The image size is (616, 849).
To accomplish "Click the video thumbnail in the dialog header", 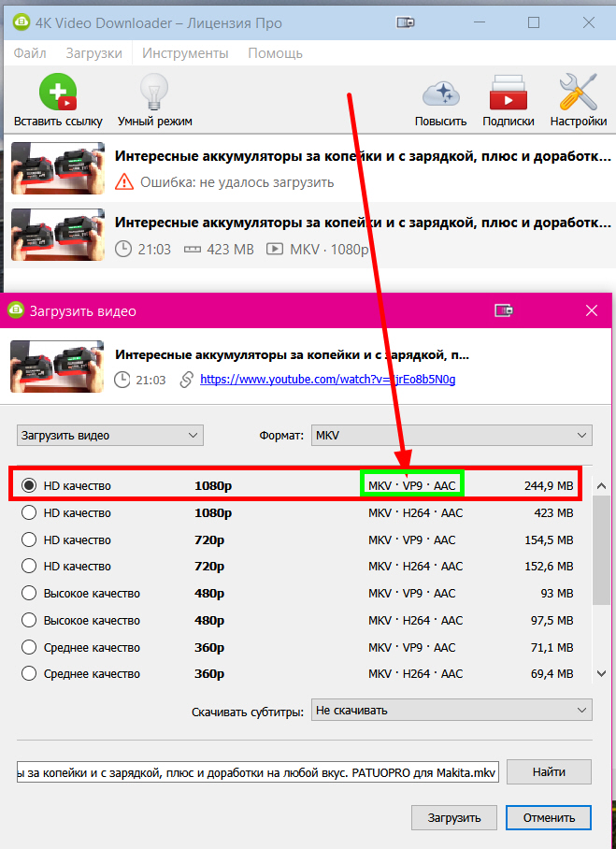I will point(57,367).
